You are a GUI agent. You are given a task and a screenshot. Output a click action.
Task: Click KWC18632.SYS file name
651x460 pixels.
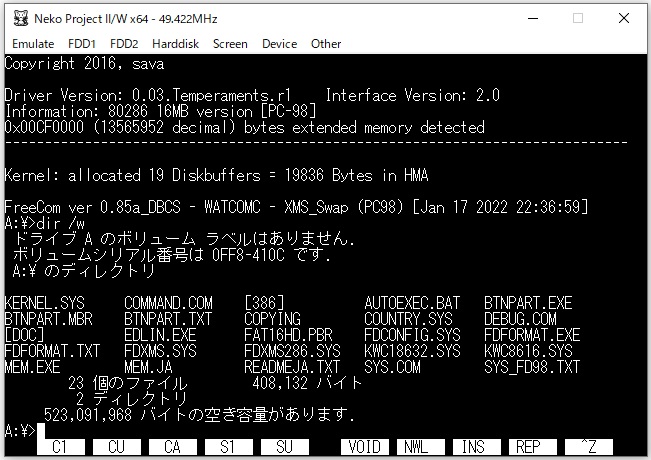(x=412, y=351)
